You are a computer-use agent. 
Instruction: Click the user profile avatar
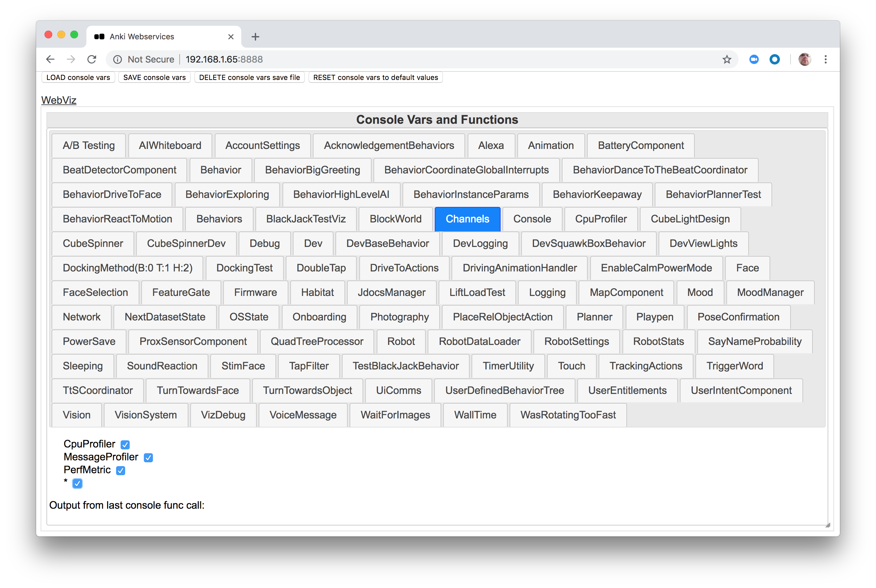coord(804,59)
